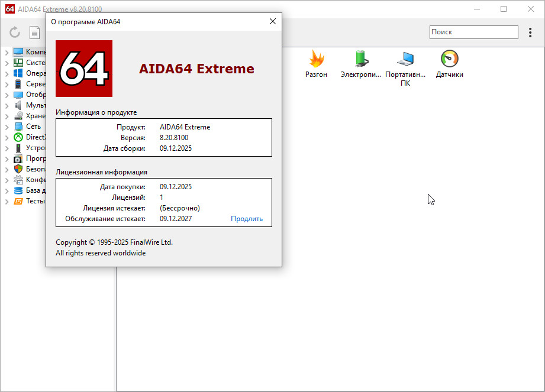Viewport: 545px width, 392px height.
Task: Select the Сеть network tree item
Action: 31,127
